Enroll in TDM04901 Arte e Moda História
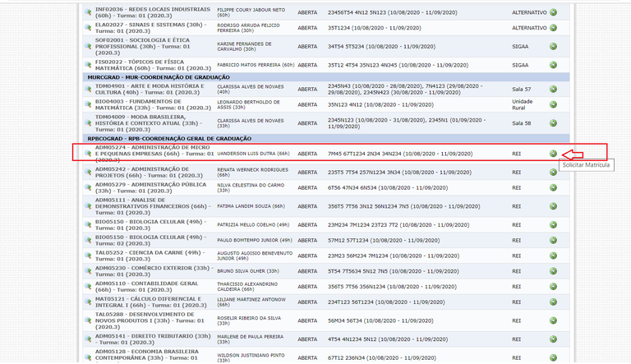The image size is (631, 364). (553, 89)
